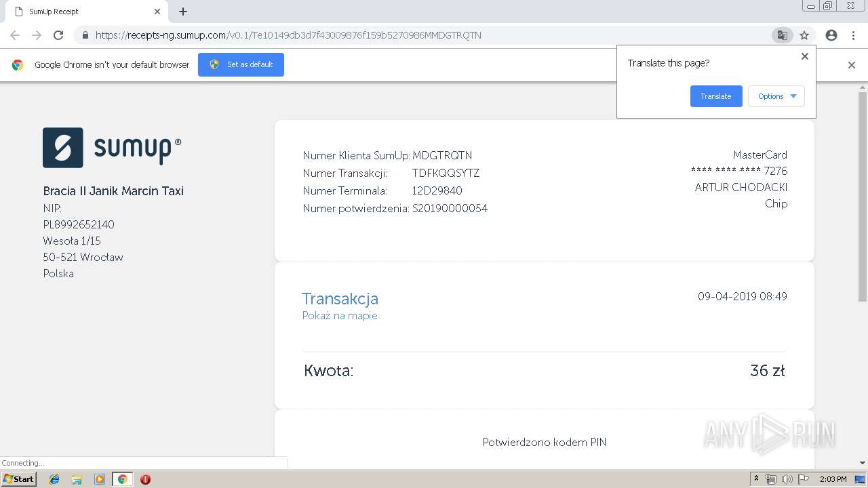The width and height of the screenshot is (868, 488).
Task: Click the Action Center flag icon
Action: pyautogui.click(x=804, y=479)
